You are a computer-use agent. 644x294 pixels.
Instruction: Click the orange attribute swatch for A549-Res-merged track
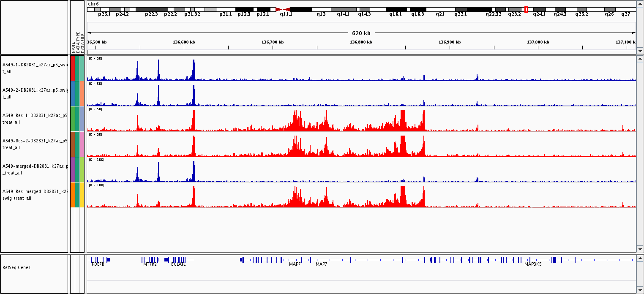pyautogui.click(x=73, y=195)
